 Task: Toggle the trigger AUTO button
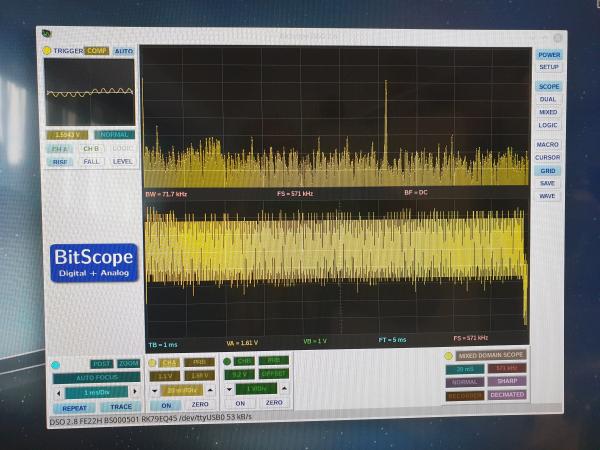[x=124, y=51]
